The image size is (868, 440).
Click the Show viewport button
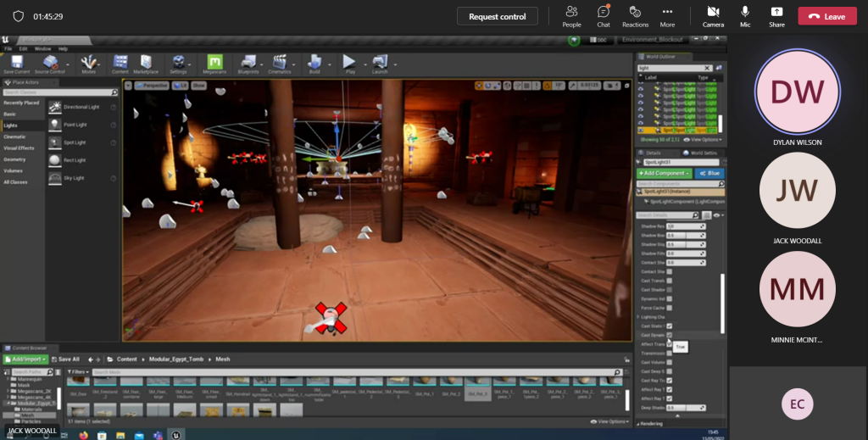198,86
